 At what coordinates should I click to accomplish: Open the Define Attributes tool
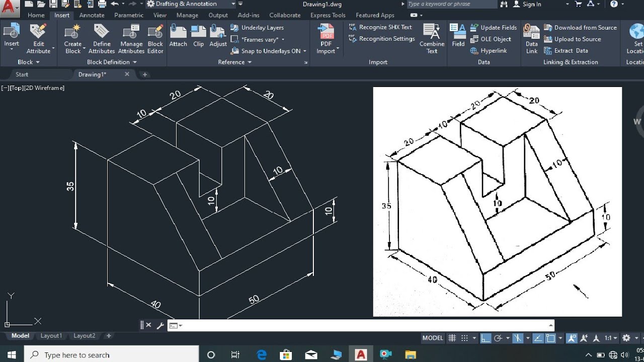point(102,39)
